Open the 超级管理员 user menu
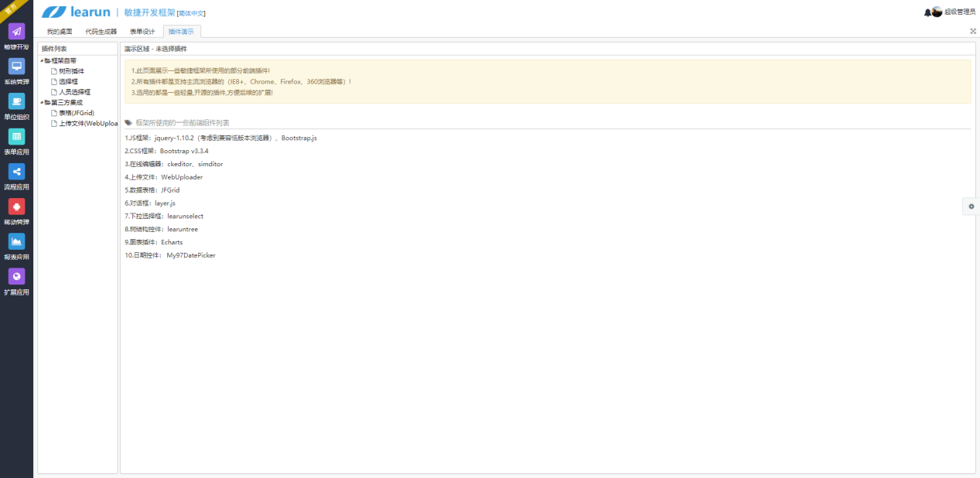This screenshot has height=478, width=980. (x=959, y=12)
